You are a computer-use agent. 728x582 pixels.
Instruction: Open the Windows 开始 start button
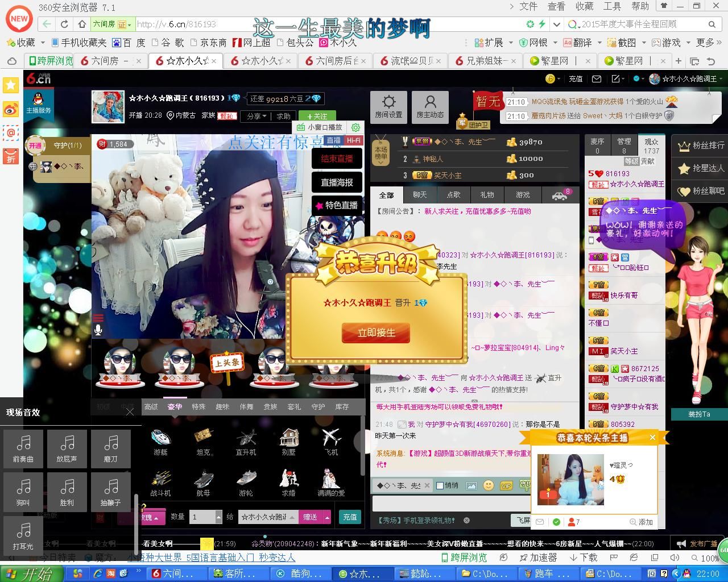pyautogui.click(x=30, y=573)
